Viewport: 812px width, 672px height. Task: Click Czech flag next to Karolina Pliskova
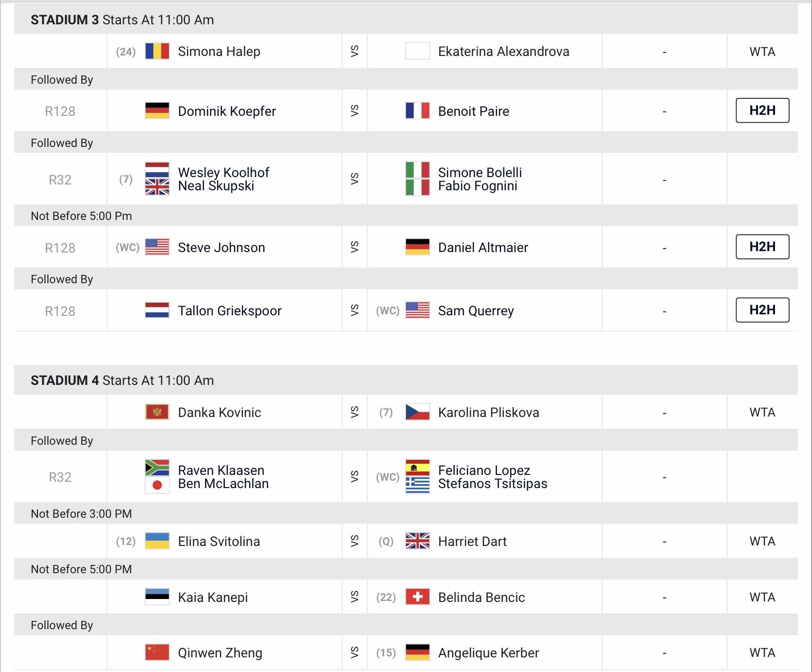click(x=418, y=412)
